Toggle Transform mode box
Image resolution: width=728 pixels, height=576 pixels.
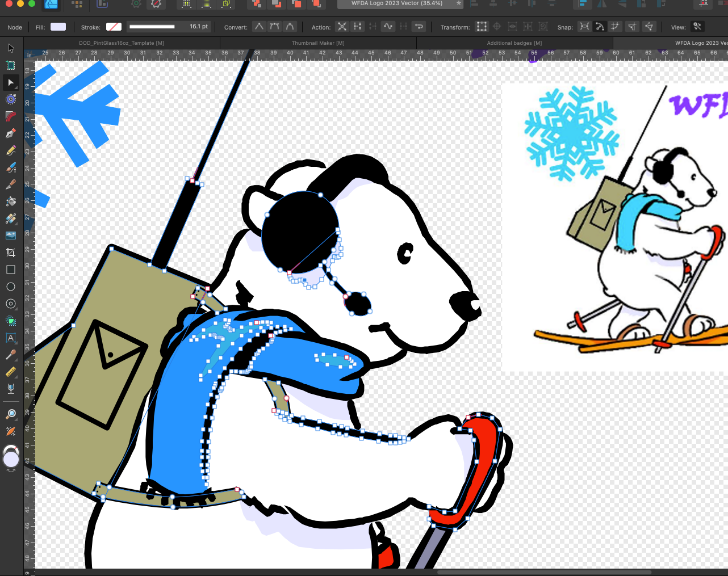click(x=482, y=27)
